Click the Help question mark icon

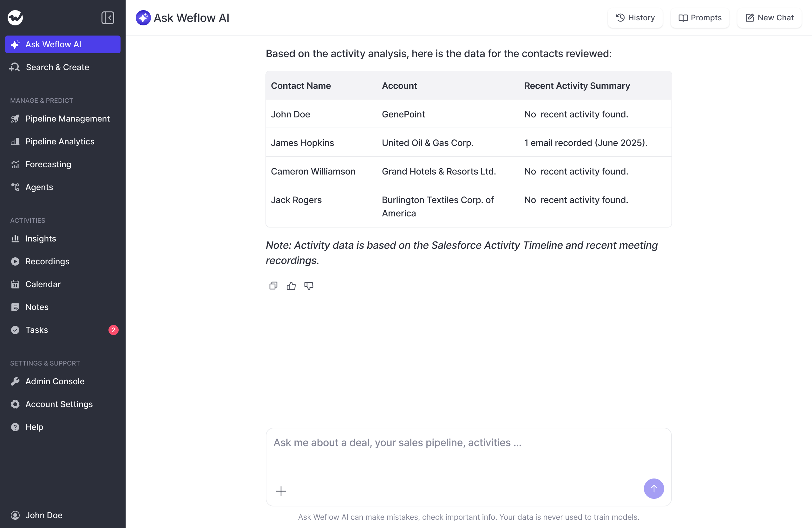point(15,427)
